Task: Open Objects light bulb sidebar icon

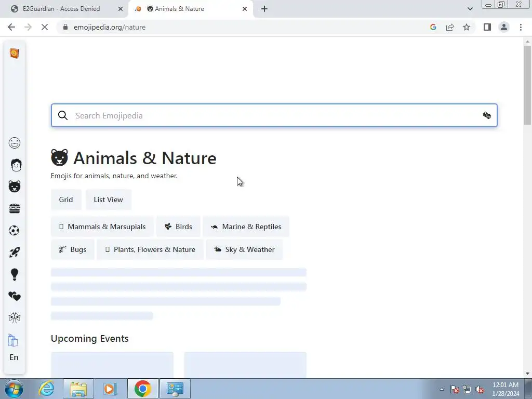Action: pyautogui.click(x=14, y=274)
